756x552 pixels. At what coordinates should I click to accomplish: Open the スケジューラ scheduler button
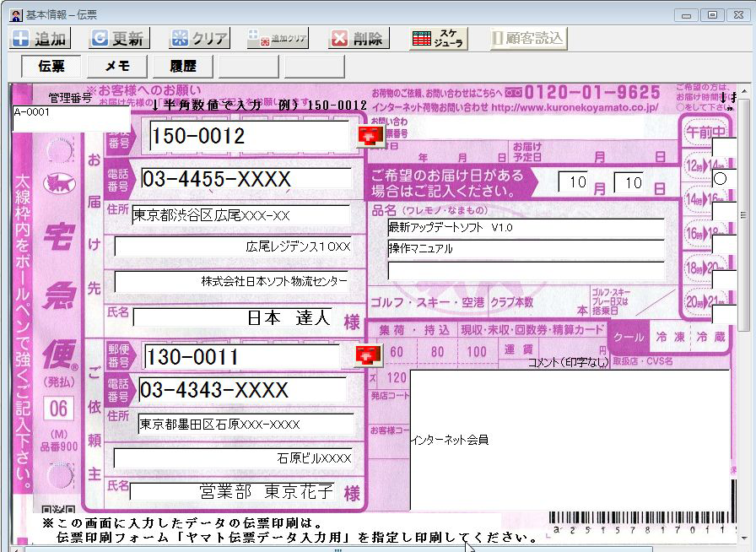pyautogui.click(x=438, y=38)
